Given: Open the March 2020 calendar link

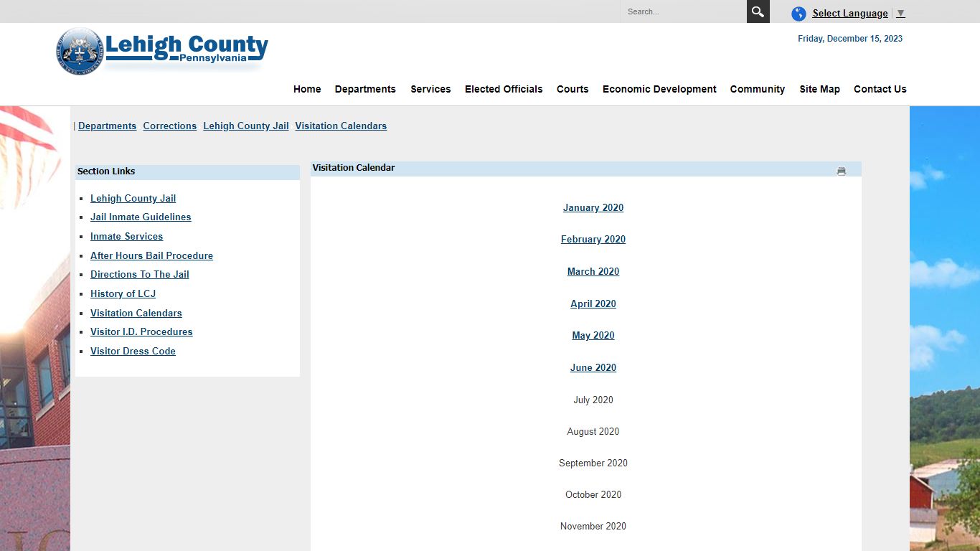Looking at the screenshot, I should 593,271.
